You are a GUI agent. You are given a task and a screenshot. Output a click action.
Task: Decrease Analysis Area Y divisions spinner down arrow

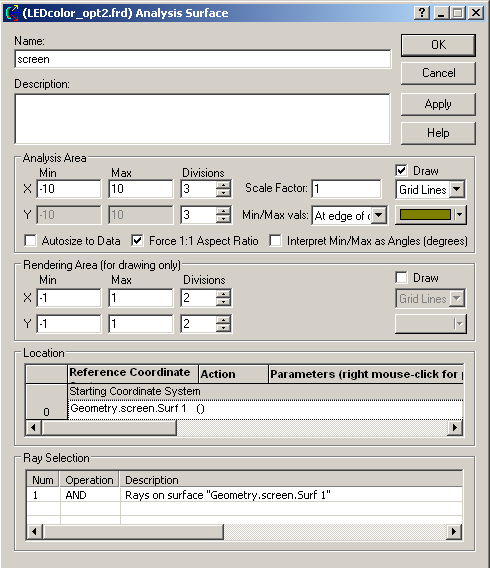tap(223, 219)
